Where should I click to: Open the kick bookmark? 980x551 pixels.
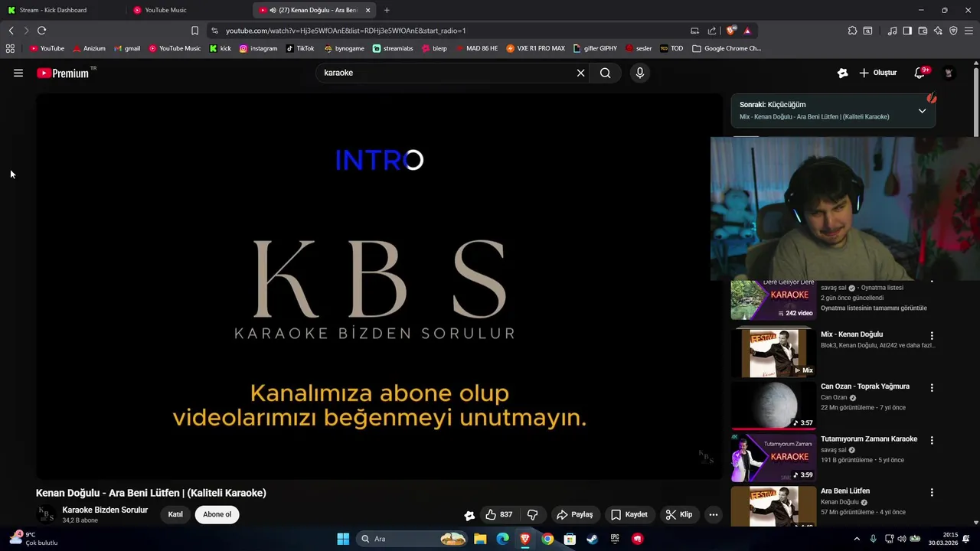pyautogui.click(x=220, y=48)
